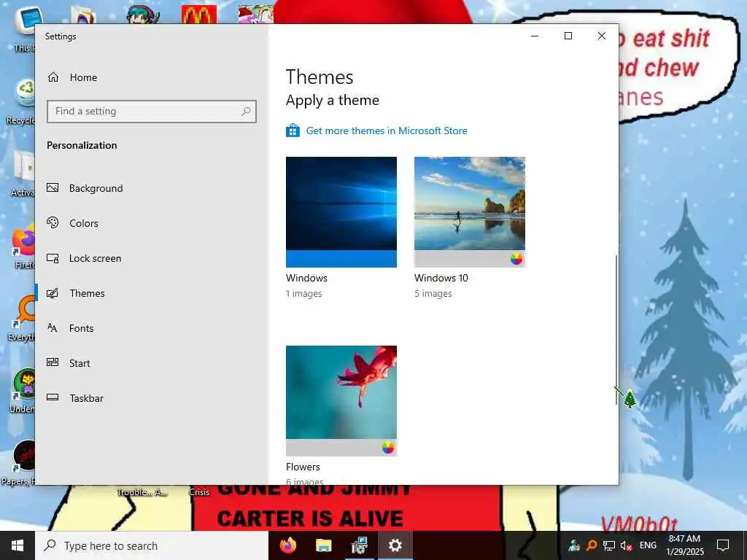Select the Undertale shortcut on the desktop

pos(23,391)
